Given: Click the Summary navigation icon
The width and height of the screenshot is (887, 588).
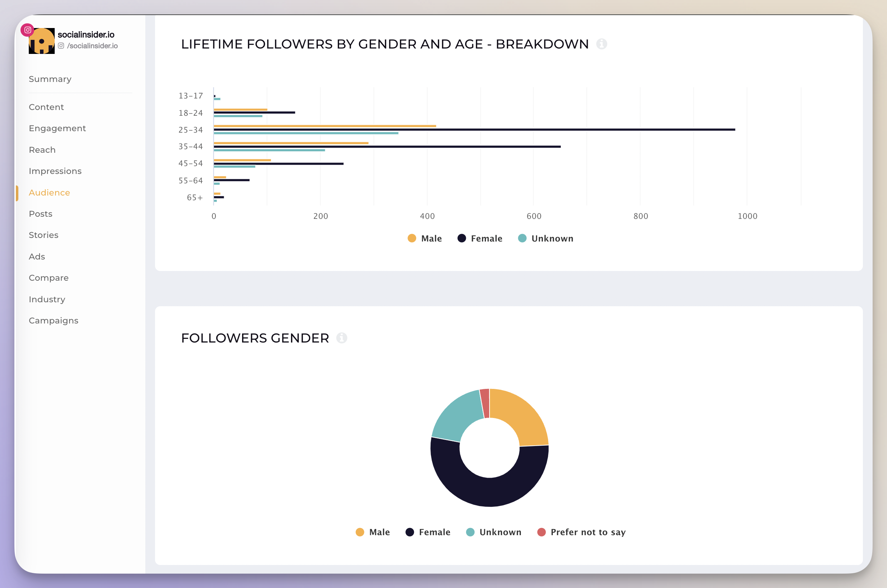Looking at the screenshot, I should point(50,79).
